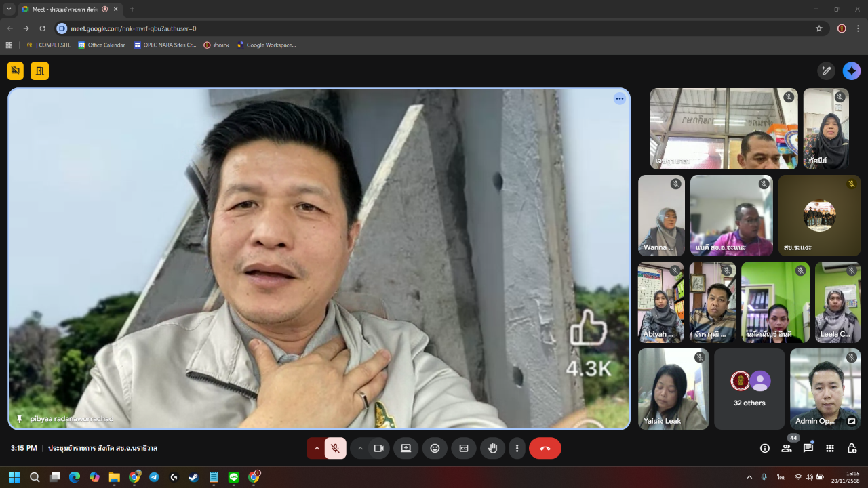Click the present screen icon
868x488 pixels.
(406, 448)
